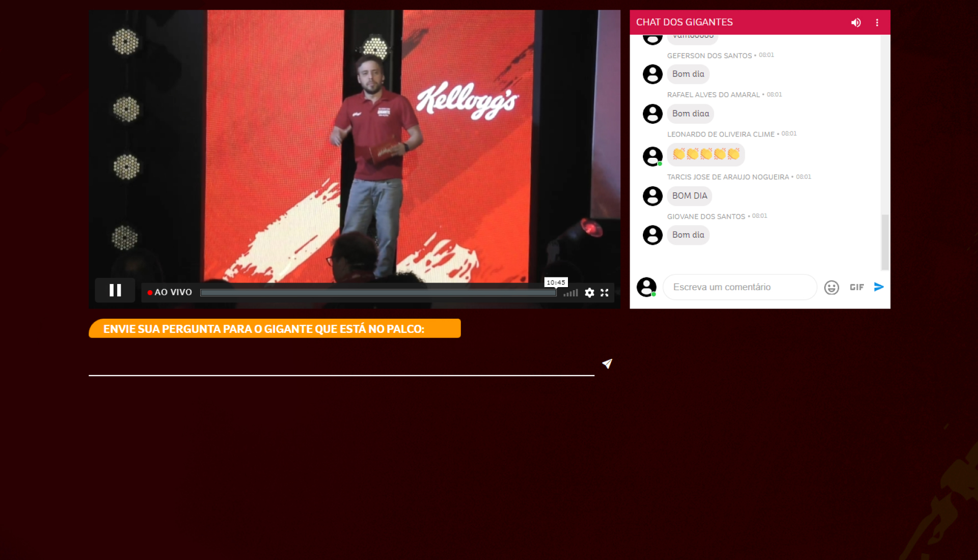Viewport: 978px width, 560px height.
Task: Click Leonardo de Oliveira Clime avatar
Action: (x=653, y=156)
